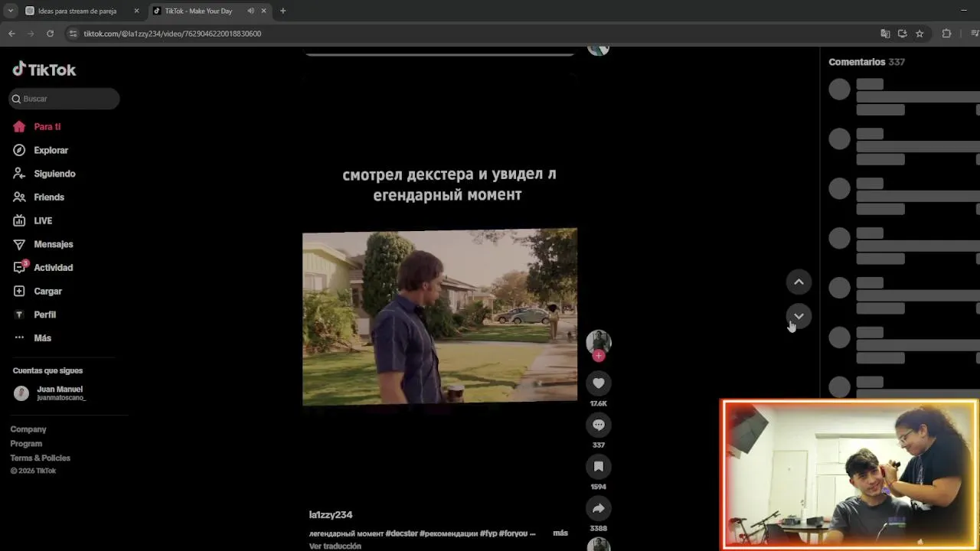This screenshot has height=551, width=980.
Task: Open a new browser tab
Action: (x=283, y=11)
